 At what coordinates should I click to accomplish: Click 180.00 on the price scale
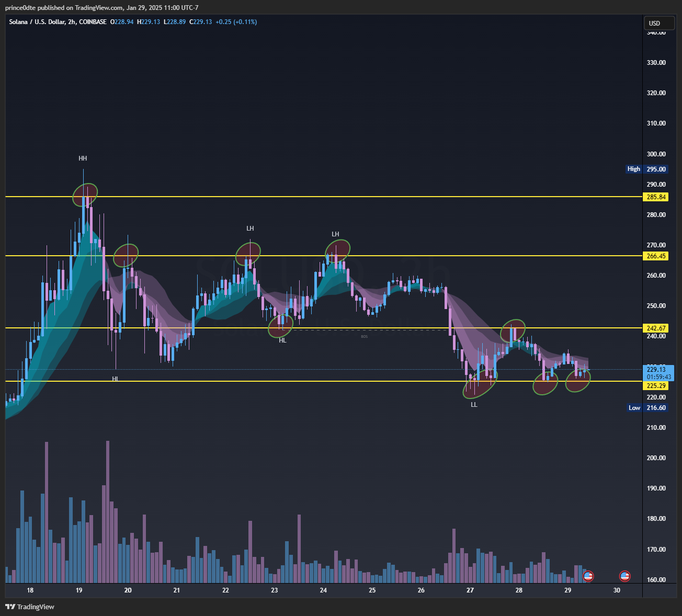(x=656, y=519)
